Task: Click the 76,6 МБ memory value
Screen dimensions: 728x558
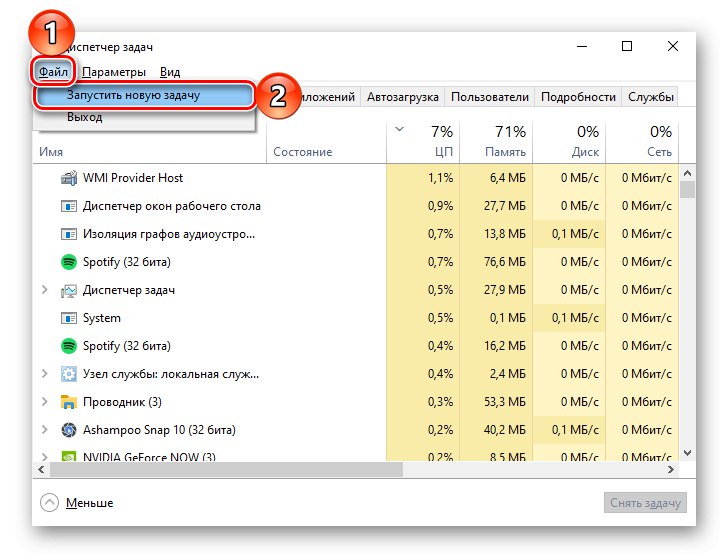Action: point(505,262)
